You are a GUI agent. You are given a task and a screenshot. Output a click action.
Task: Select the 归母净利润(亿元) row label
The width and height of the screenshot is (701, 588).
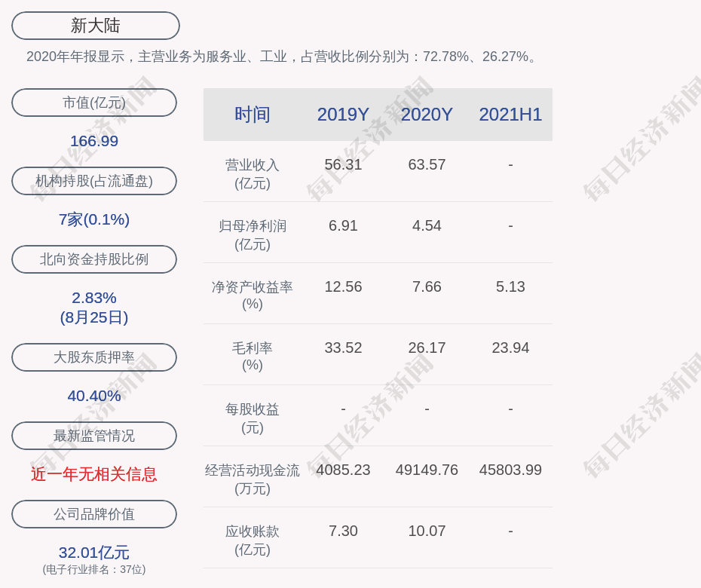pos(253,235)
